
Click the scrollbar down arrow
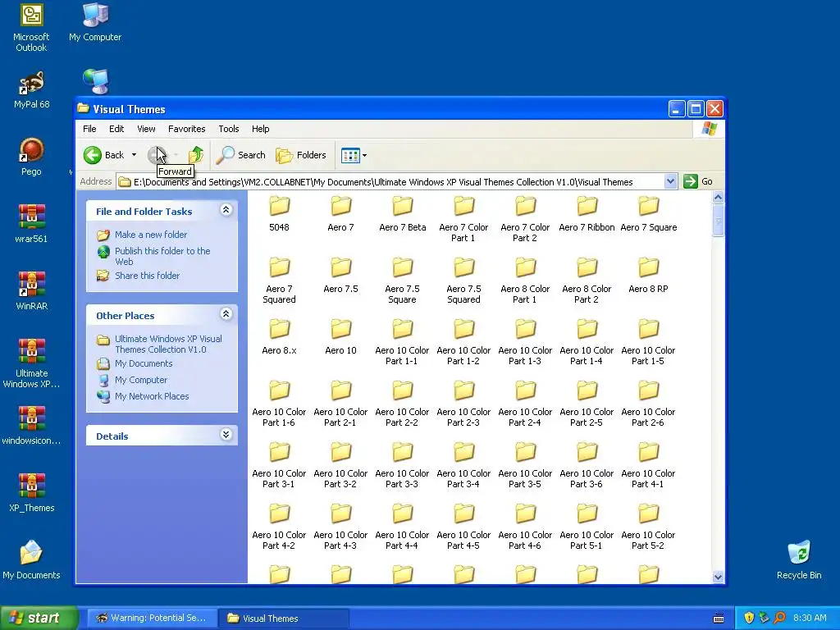click(x=718, y=577)
